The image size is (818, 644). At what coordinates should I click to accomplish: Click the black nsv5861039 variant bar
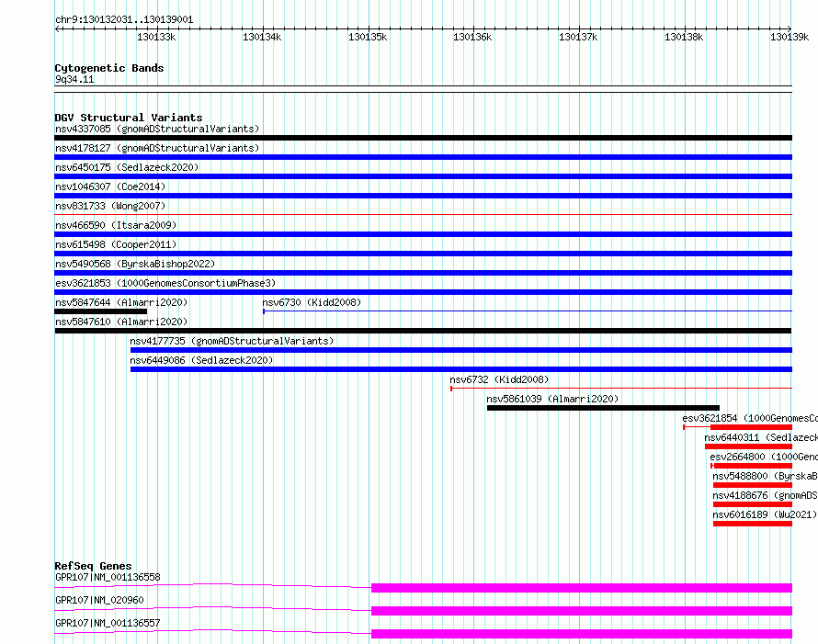pyautogui.click(x=603, y=408)
